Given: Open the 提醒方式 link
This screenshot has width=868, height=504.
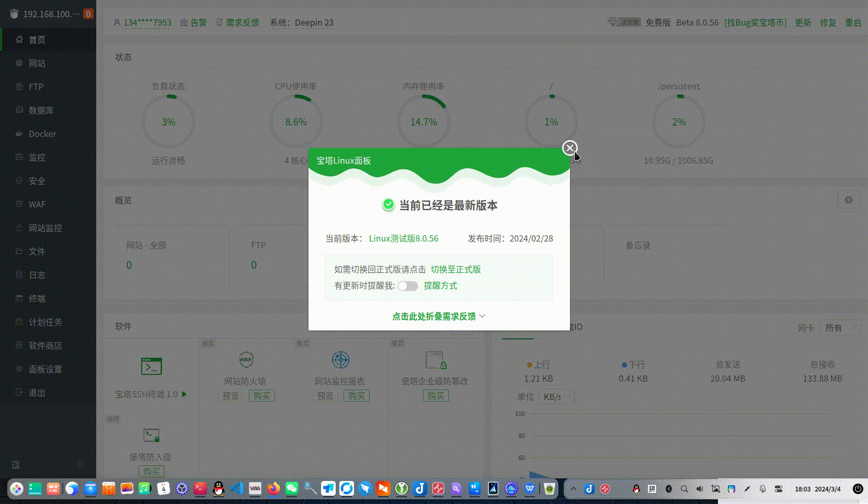Looking at the screenshot, I should [440, 285].
